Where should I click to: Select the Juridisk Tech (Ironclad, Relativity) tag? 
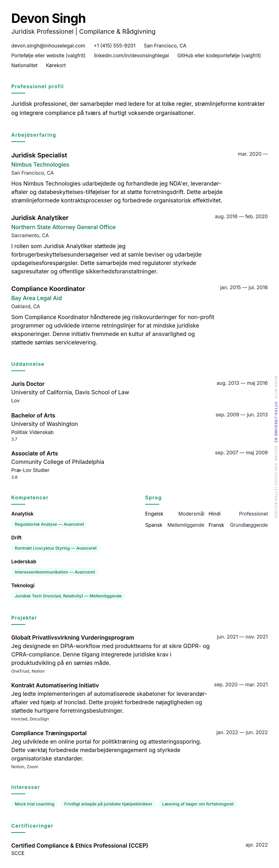tap(68, 596)
